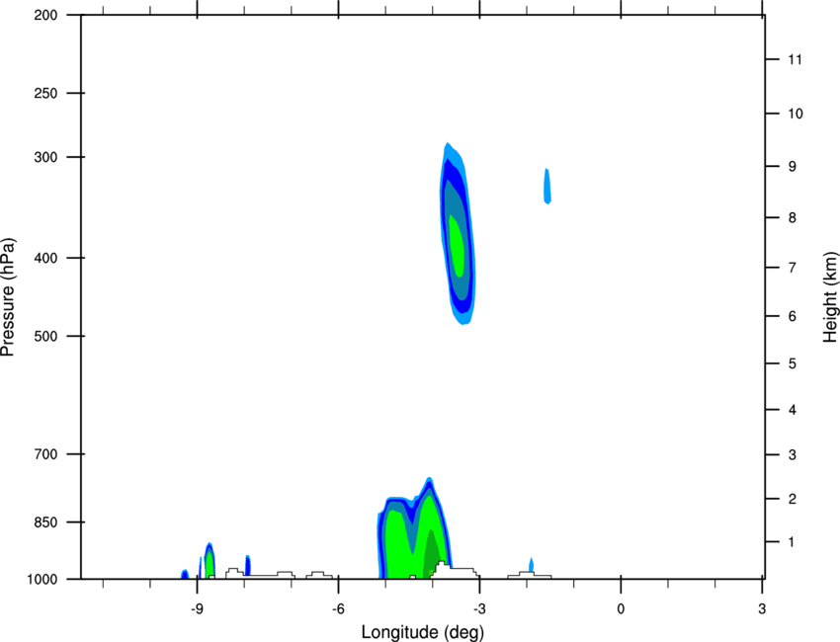Click the 2 km height label
Viewport: 840px width, 642px height.
point(793,499)
